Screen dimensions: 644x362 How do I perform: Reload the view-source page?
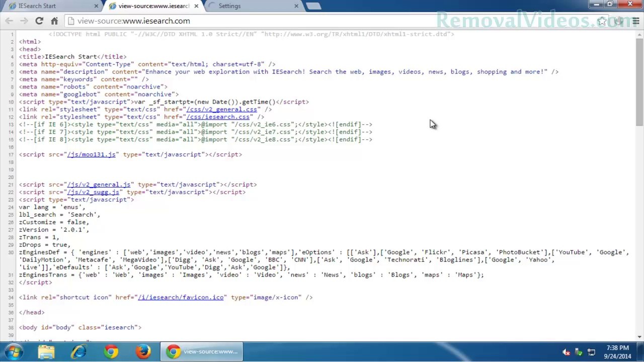coord(39,21)
